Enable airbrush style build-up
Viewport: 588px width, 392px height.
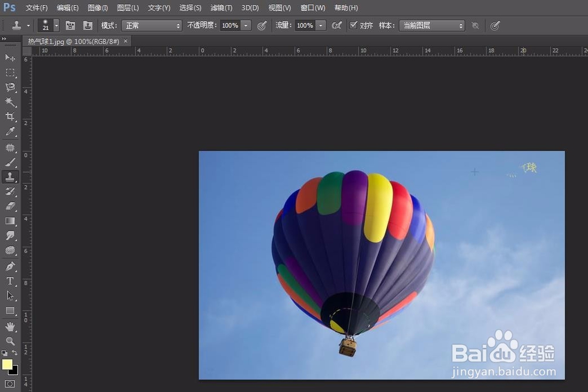337,25
